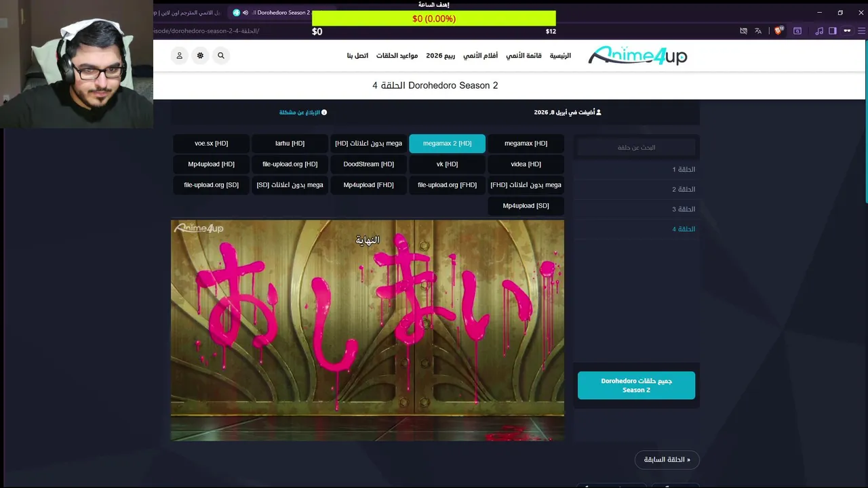Select the megamax 2 [HD] server
This screenshot has width=868, height=488.
[x=447, y=144]
